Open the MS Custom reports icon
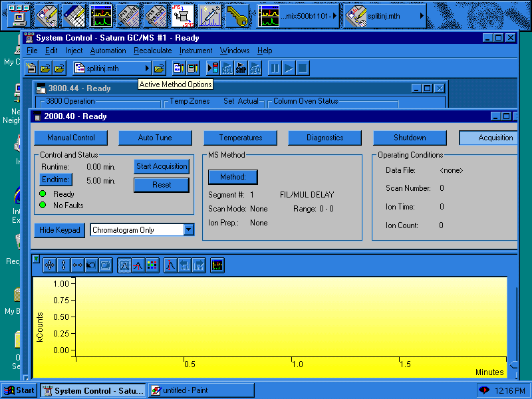This screenshot has height=399, width=532. coord(156,15)
